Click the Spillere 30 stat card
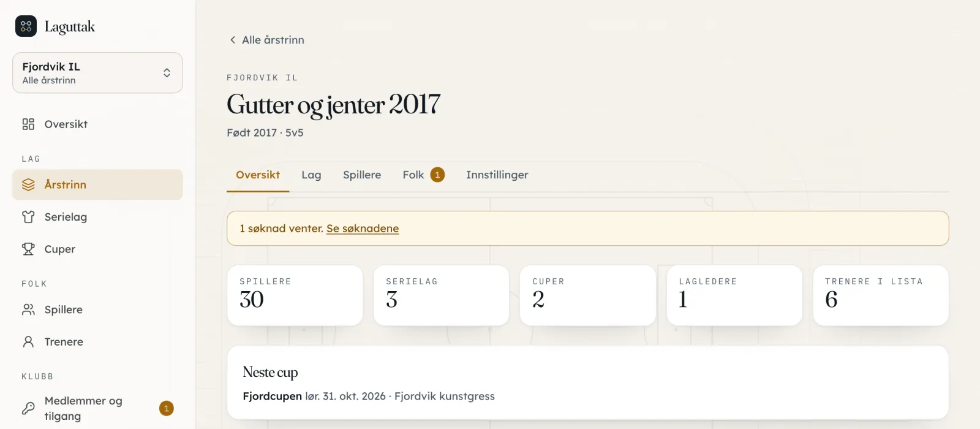 [x=295, y=295]
